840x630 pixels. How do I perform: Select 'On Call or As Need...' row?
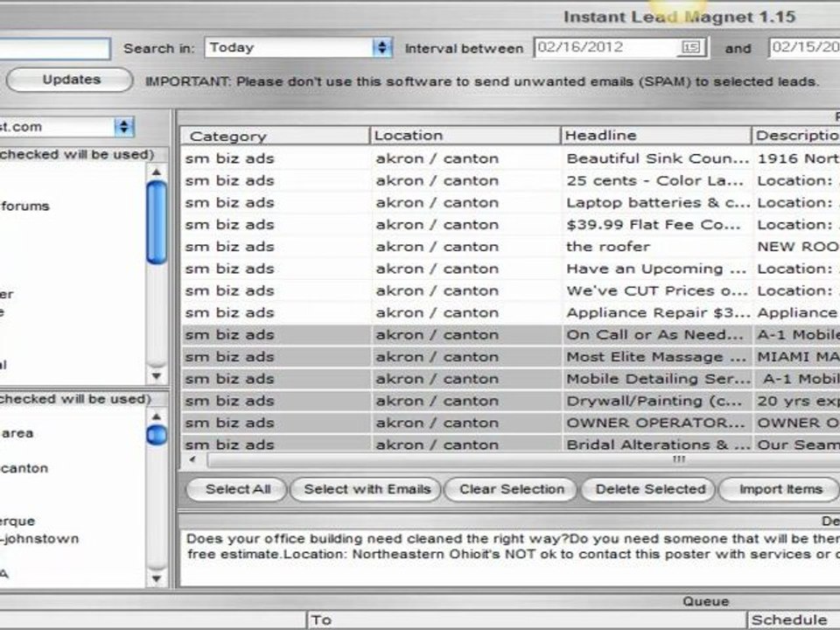click(510, 335)
